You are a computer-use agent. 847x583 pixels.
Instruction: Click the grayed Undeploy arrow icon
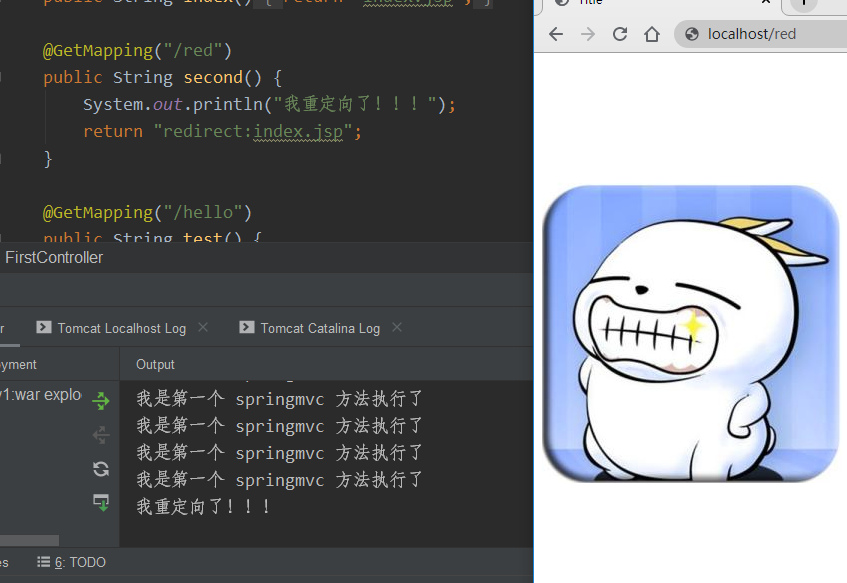tap(101, 434)
